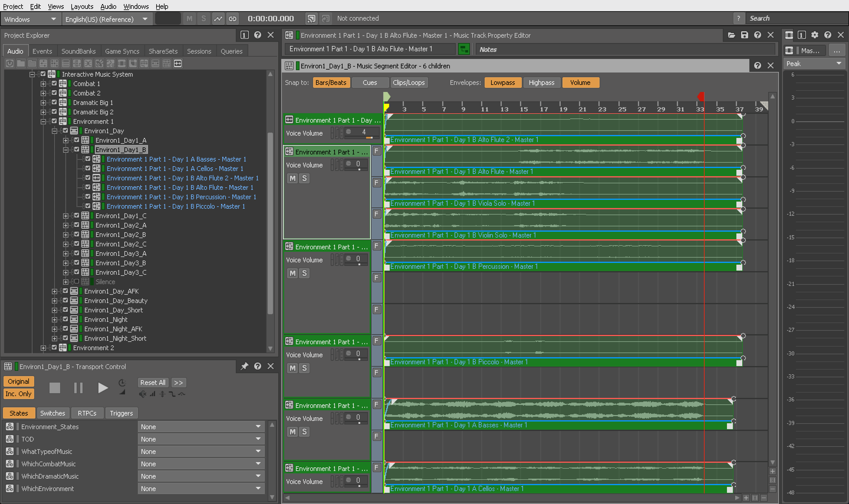The width and height of the screenshot is (849, 504).
Task: Open the Layouts menu
Action: coord(82,6)
